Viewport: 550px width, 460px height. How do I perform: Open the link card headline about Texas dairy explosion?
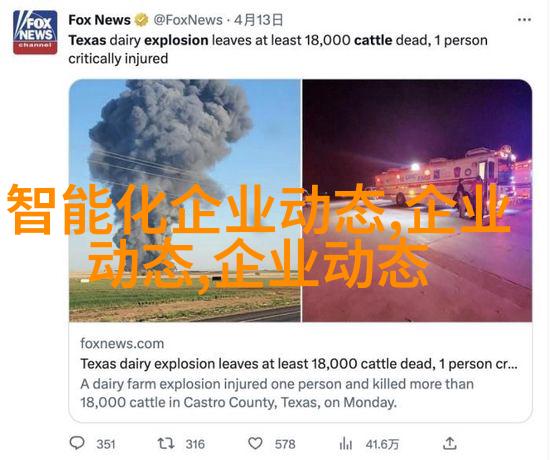point(299,364)
